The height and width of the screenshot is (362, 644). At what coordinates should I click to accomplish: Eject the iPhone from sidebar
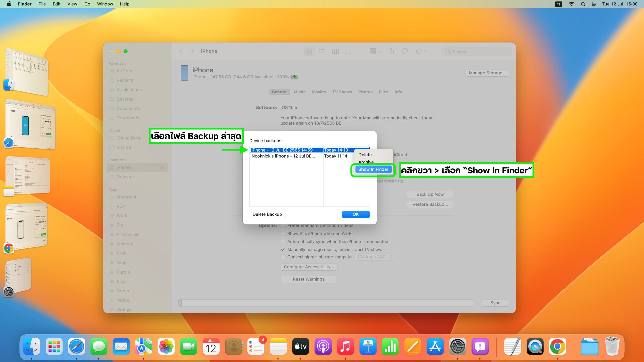162,167
